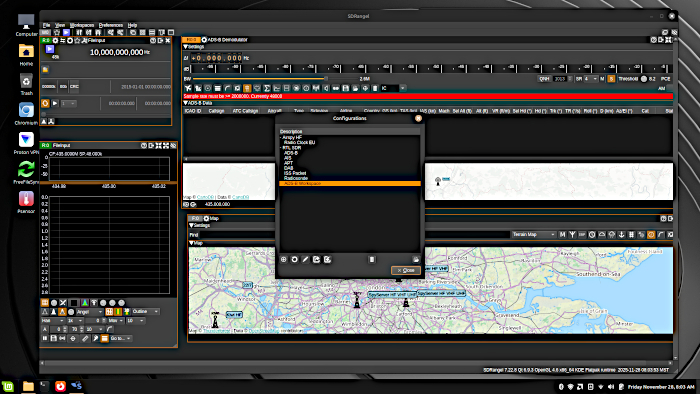Image resolution: width=700 pixels, height=394 pixels.
Task: Open the Angel dropdown in spectrum controls
Action: pyautogui.click(x=89, y=311)
